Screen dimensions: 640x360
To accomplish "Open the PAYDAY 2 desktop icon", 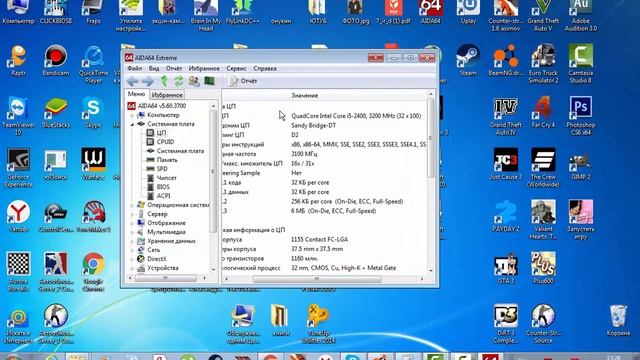I will [506, 216].
